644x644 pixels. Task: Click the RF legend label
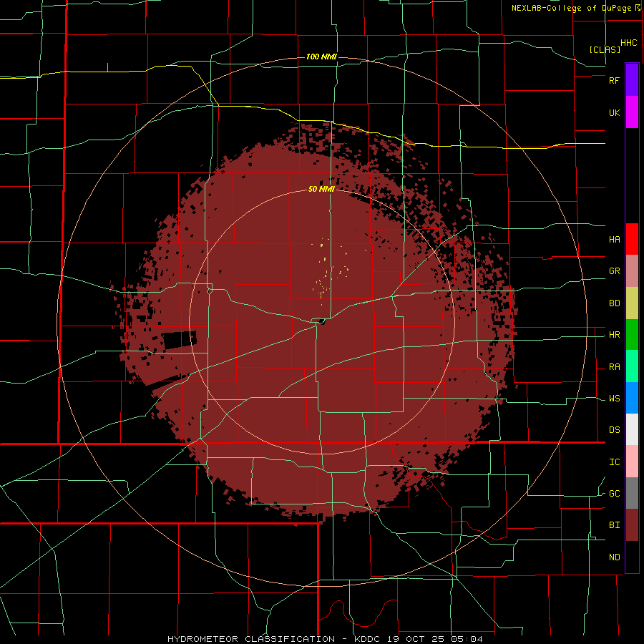[x=615, y=80]
